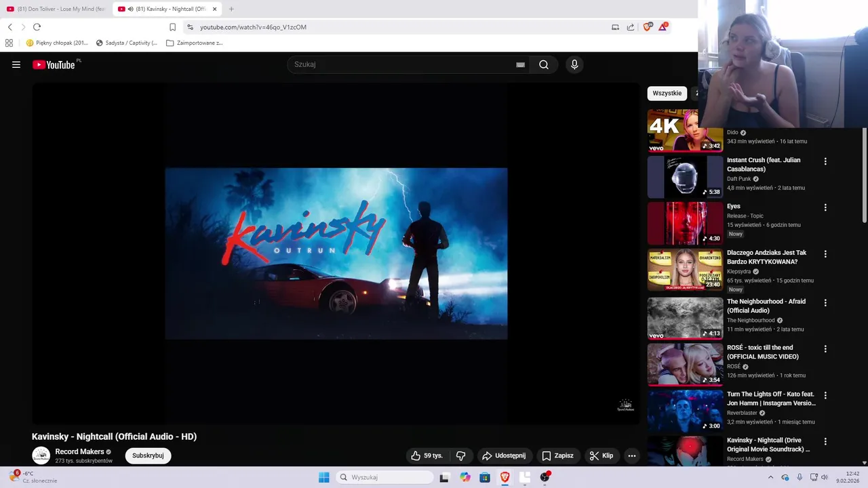Open Brave Shields lion icon

tap(648, 26)
